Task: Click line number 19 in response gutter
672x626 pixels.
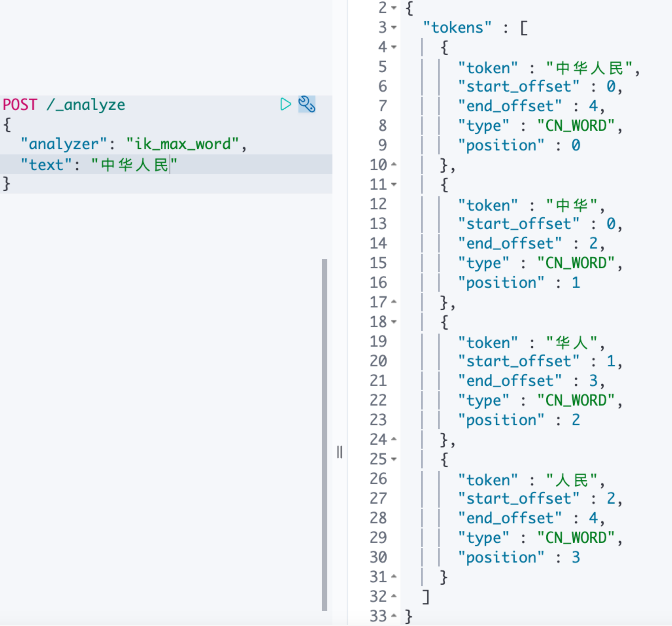Action: point(378,341)
